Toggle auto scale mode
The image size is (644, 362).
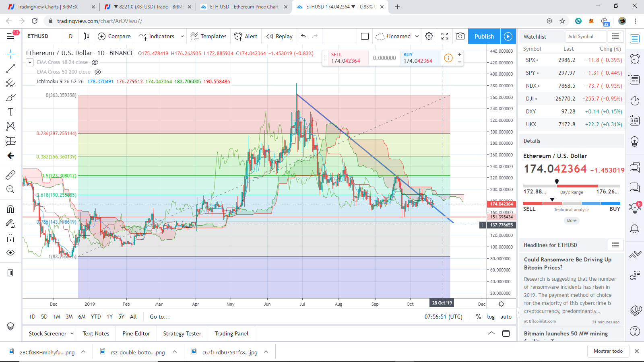click(x=506, y=317)
